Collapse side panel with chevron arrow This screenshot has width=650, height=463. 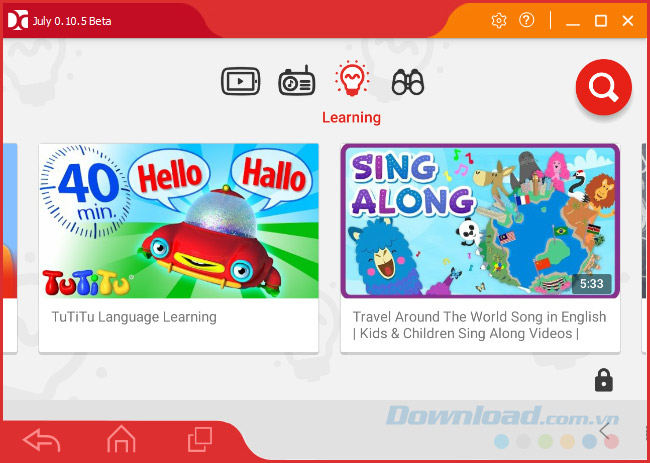point(604,431)
